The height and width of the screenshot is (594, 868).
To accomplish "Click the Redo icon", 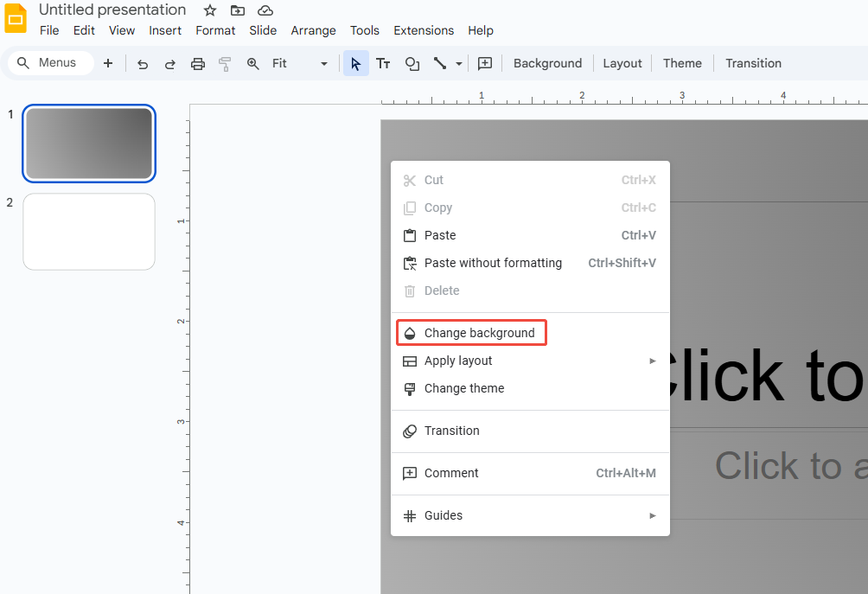I will 170,63.
